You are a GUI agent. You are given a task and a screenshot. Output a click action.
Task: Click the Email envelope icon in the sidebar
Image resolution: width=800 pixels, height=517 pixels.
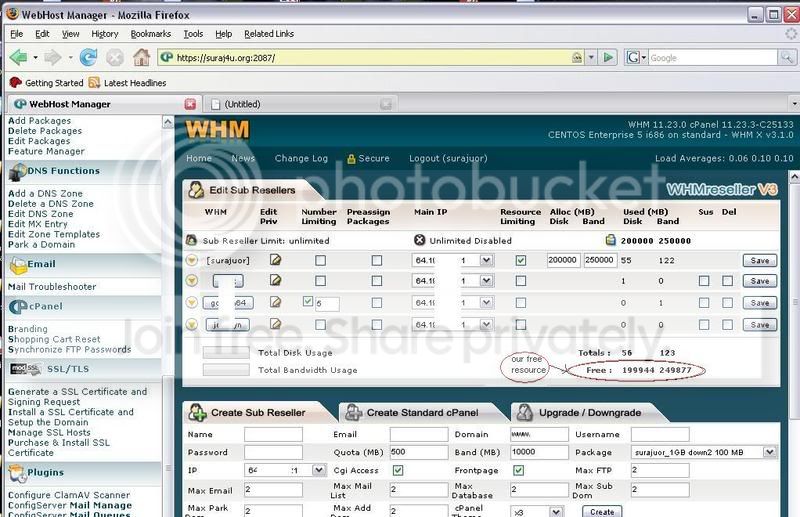pos(18,265)
